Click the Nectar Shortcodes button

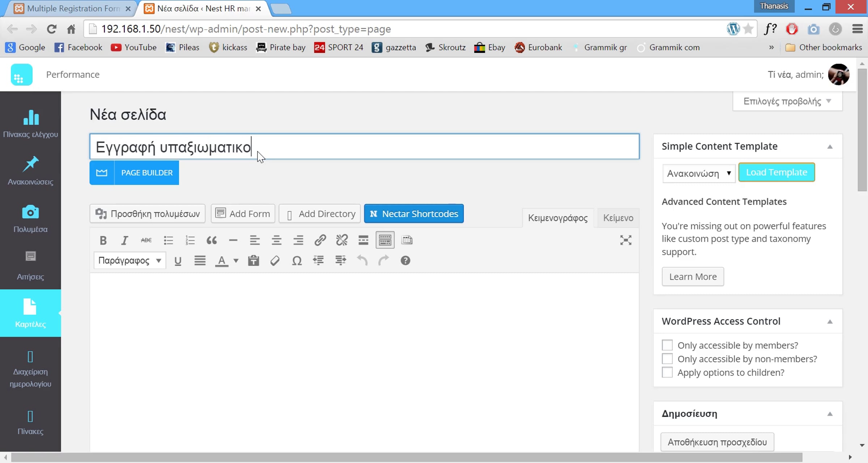[x=414, y=214]
